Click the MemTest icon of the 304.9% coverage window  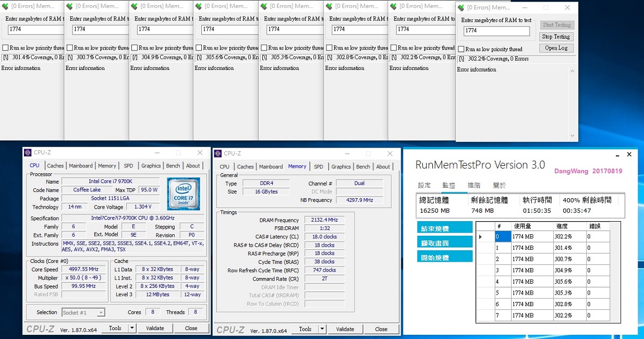point(135,6)
